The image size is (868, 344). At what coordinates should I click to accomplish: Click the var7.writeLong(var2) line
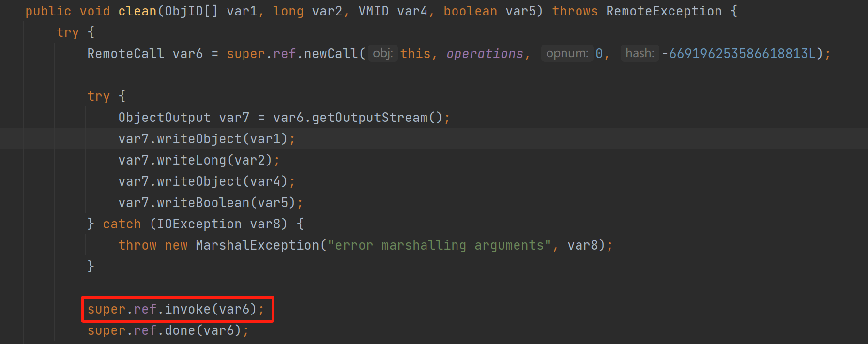click(198, 160)
